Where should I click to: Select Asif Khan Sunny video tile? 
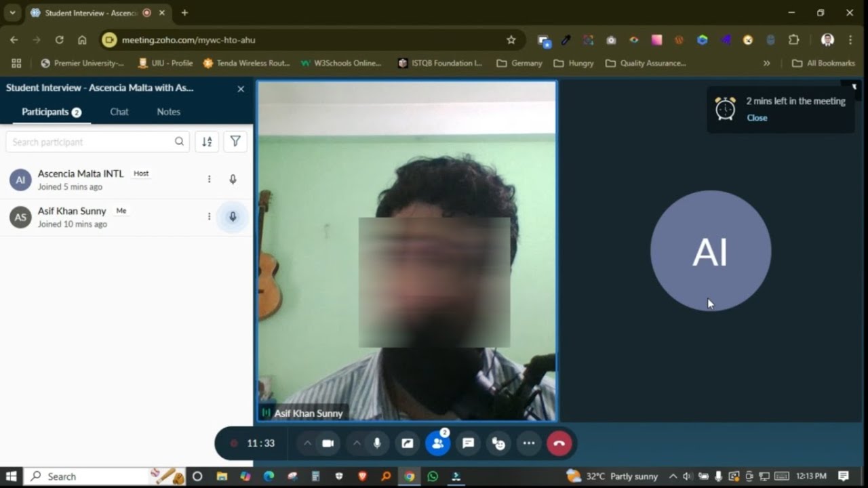coord(407,251)
